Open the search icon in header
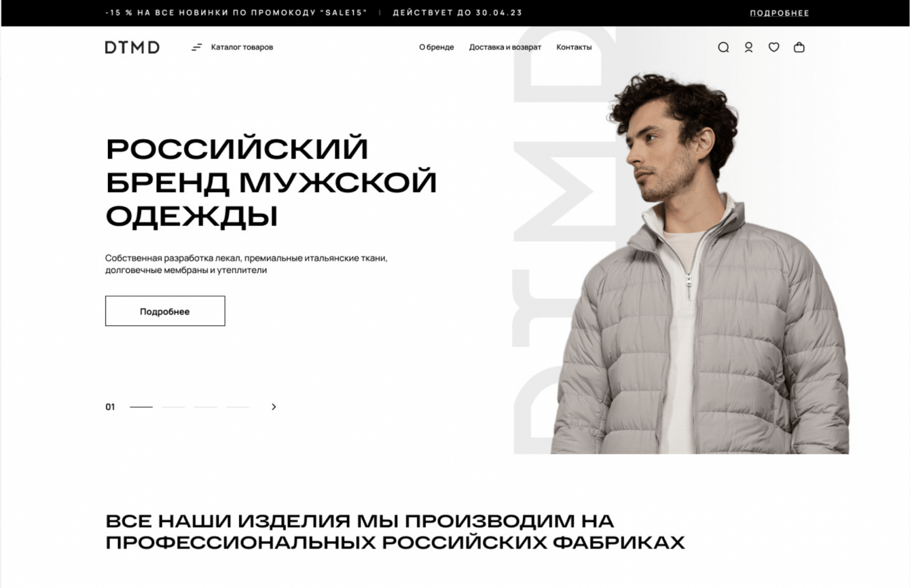 [x=723, y=48]
